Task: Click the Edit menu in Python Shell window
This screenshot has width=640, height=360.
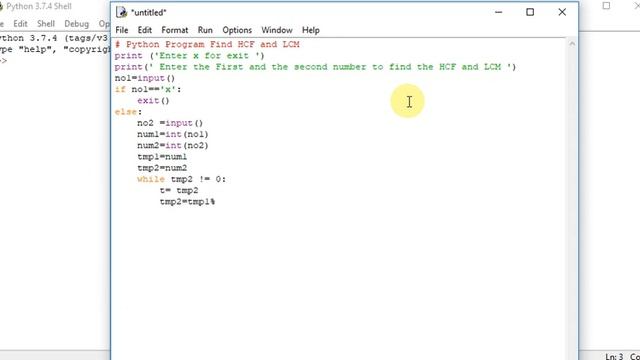Action: pyautogui.click(x=20, y=24)
